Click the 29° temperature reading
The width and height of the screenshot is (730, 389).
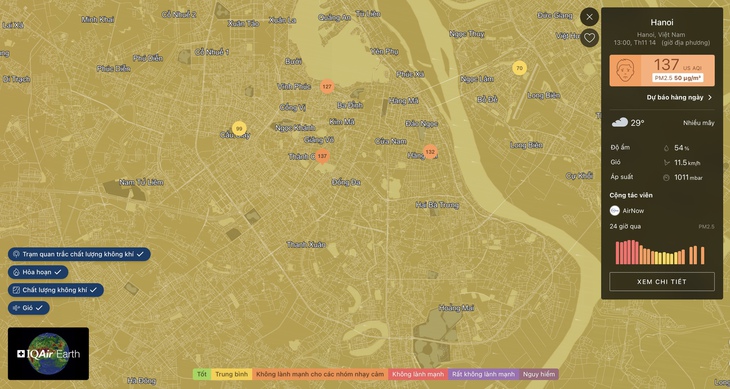tap(637, 123)
